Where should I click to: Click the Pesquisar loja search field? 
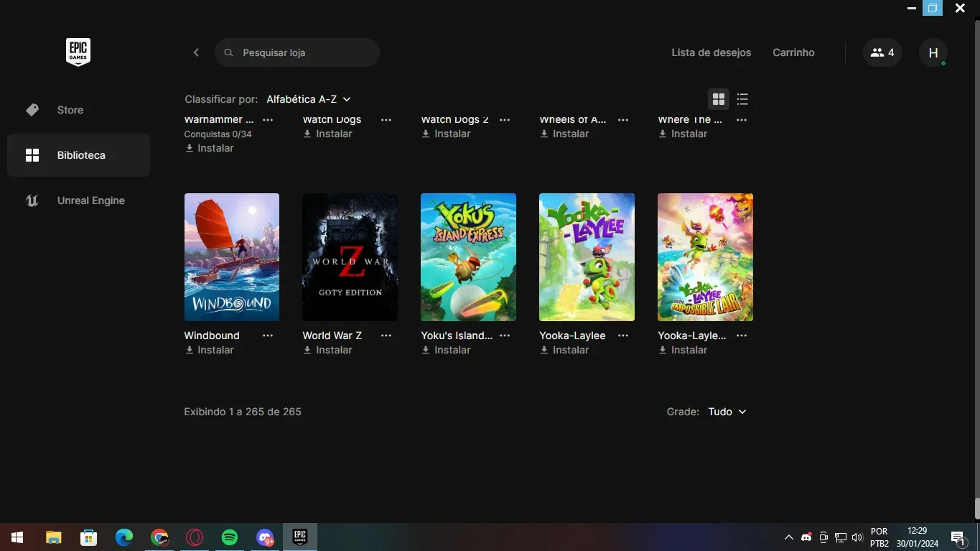tap(297, 52)
